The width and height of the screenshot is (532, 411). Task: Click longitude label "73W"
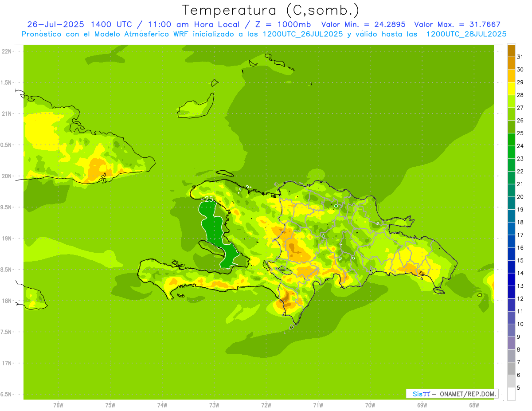214,405
